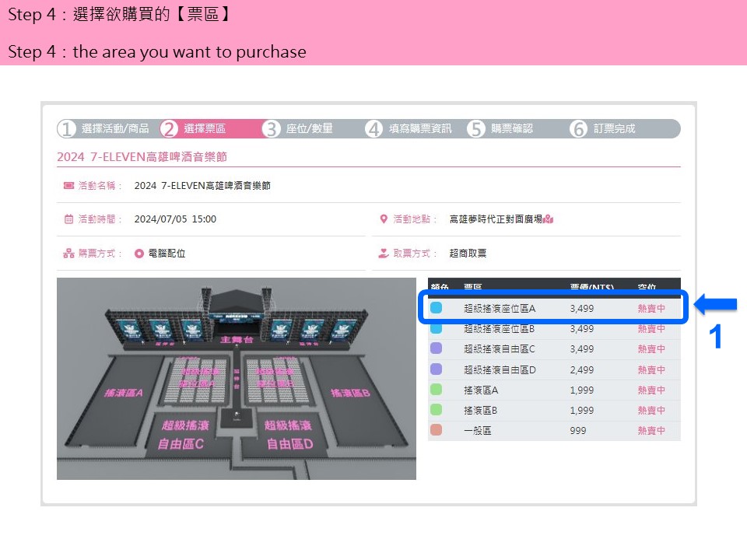Click the calendar icon next to 活動時間
Image resolution: width=747 pixels, height=560 pixels.
coord(68,219)
